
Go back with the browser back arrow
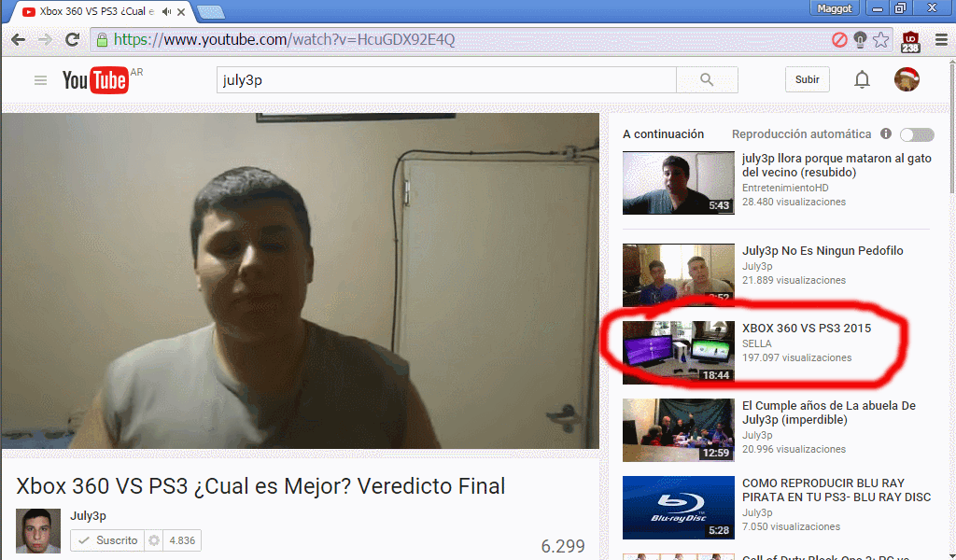click(19, 40)
